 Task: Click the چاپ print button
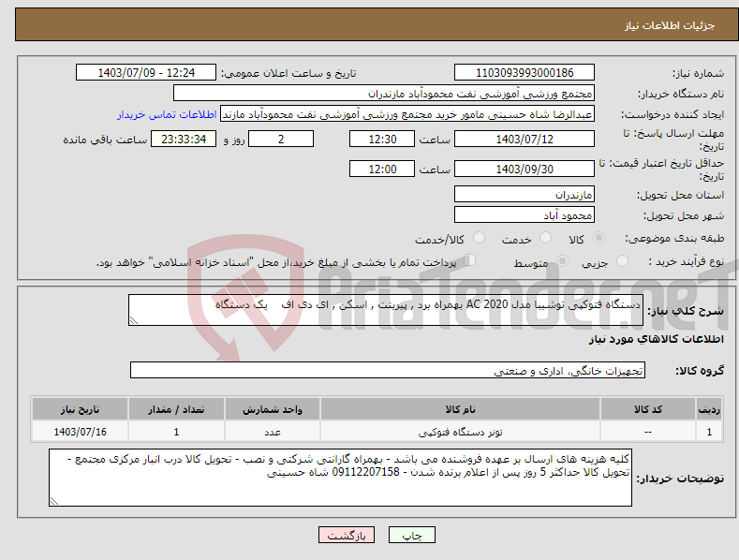pos(412,535)
